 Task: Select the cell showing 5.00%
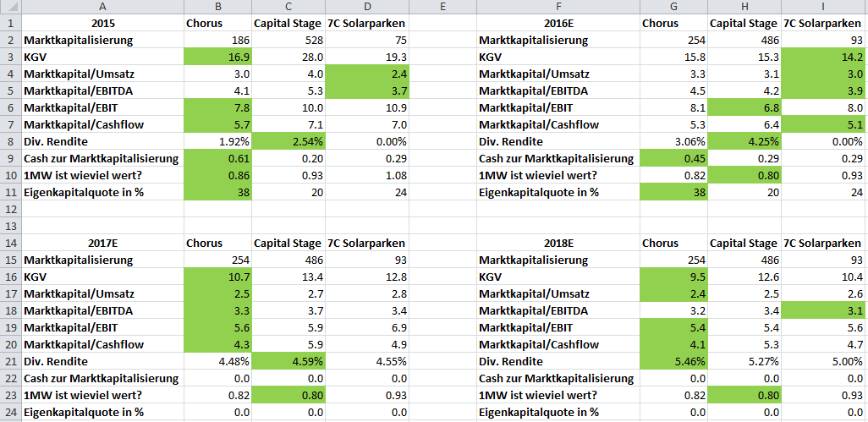click(x=823, y=362)
